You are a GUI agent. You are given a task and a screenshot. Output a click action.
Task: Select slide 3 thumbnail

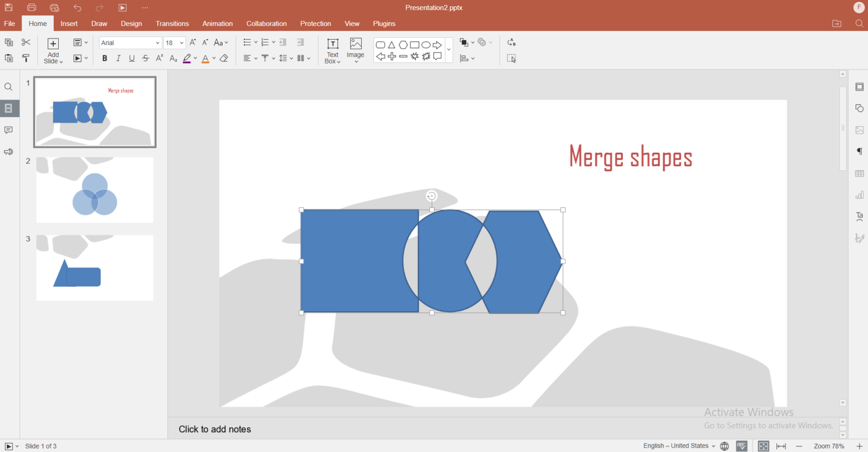(x=95, y=268)
